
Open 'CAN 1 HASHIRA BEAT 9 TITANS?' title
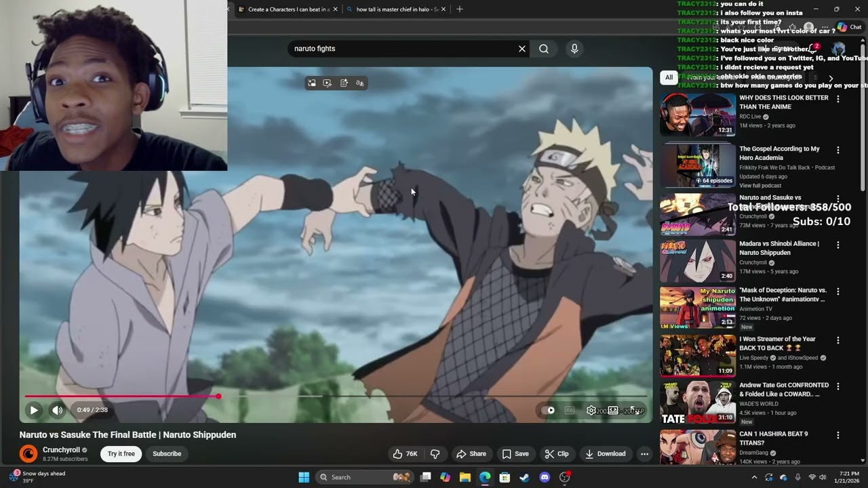773,439
